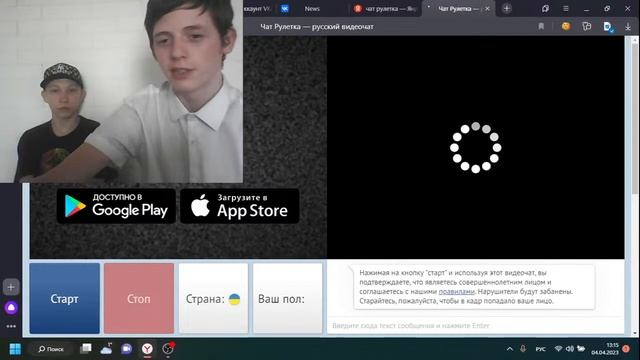Click the blue Старт button

coord(64,298)
